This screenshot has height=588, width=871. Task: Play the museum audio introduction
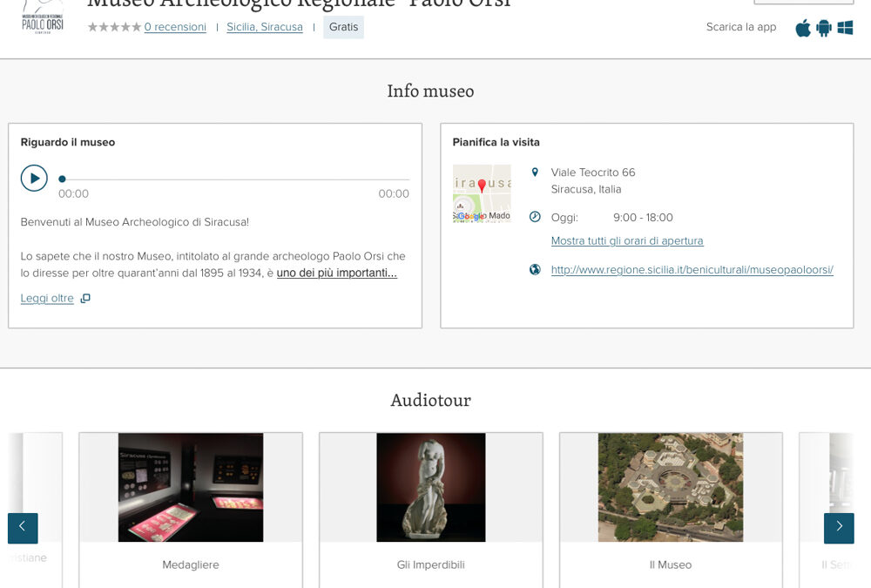click(x=34, y=179)
